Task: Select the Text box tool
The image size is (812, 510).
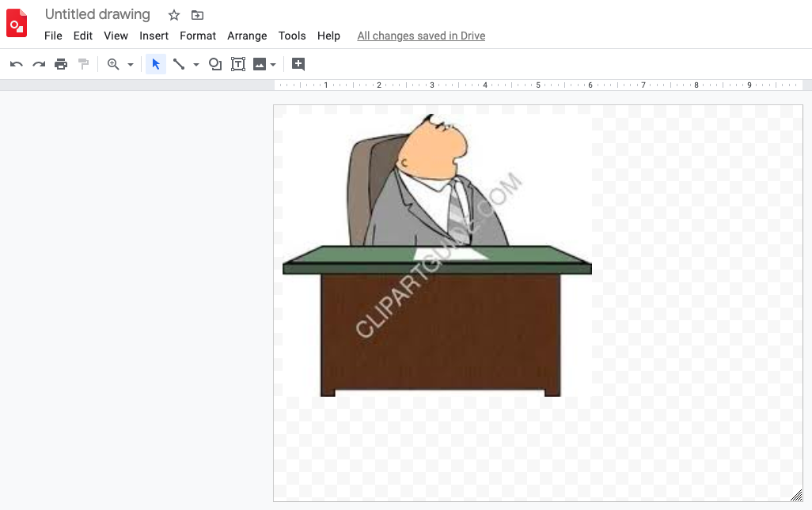Action: [x=237, y=64]
